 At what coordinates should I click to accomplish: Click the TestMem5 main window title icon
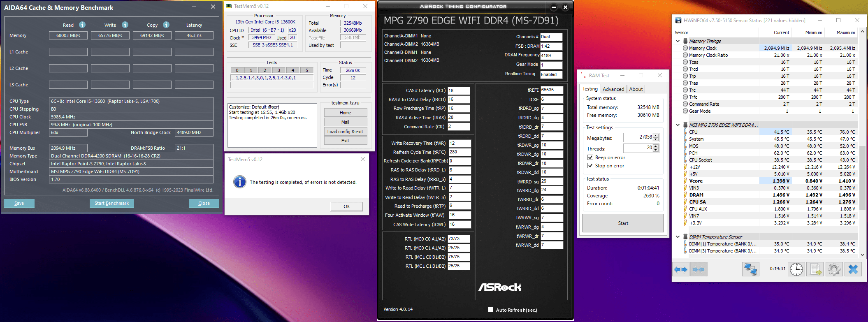pyautogui.click(x=229, y=6)
